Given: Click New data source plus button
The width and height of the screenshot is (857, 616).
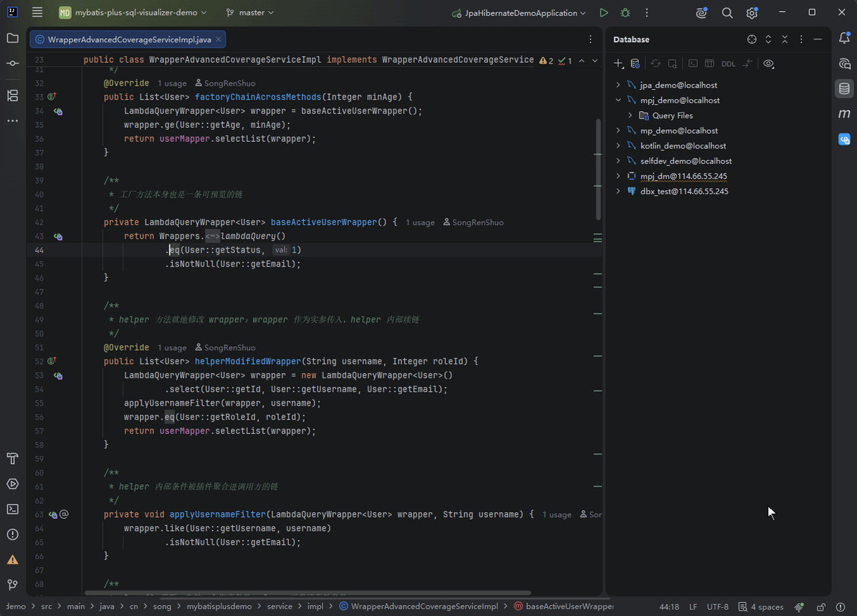Looking at the screenshot, I should pyautogui.click(x=619, y=64).
